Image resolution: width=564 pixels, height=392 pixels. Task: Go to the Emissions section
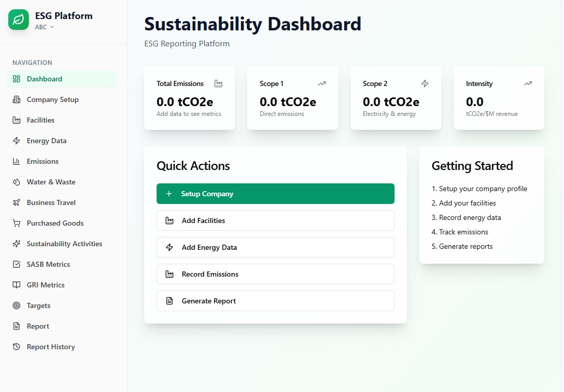point(43,161)
